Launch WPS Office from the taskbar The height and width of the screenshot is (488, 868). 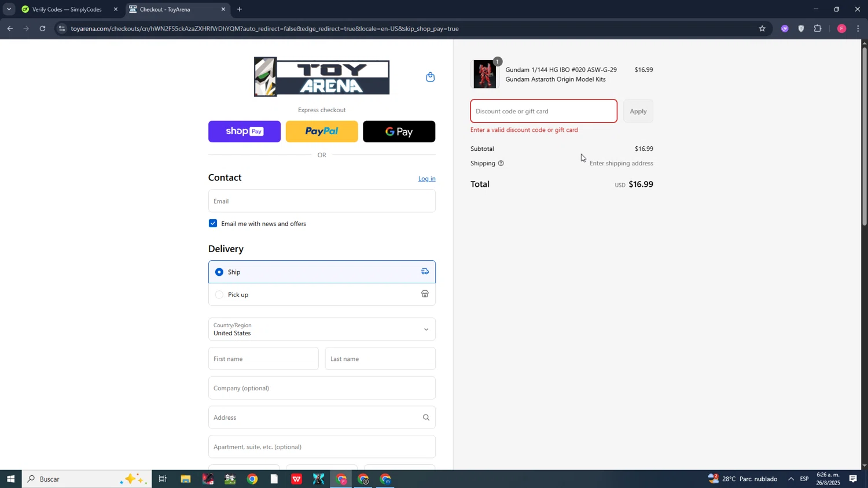[297, 479]
